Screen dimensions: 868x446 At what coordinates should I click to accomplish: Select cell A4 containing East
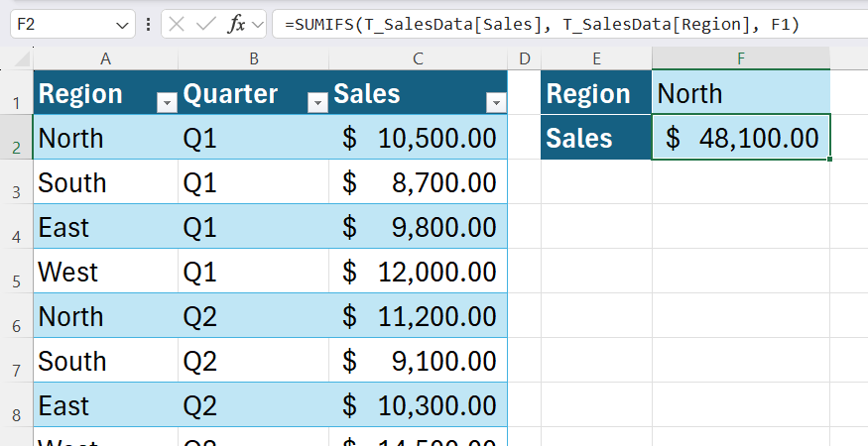coord(106,226)
